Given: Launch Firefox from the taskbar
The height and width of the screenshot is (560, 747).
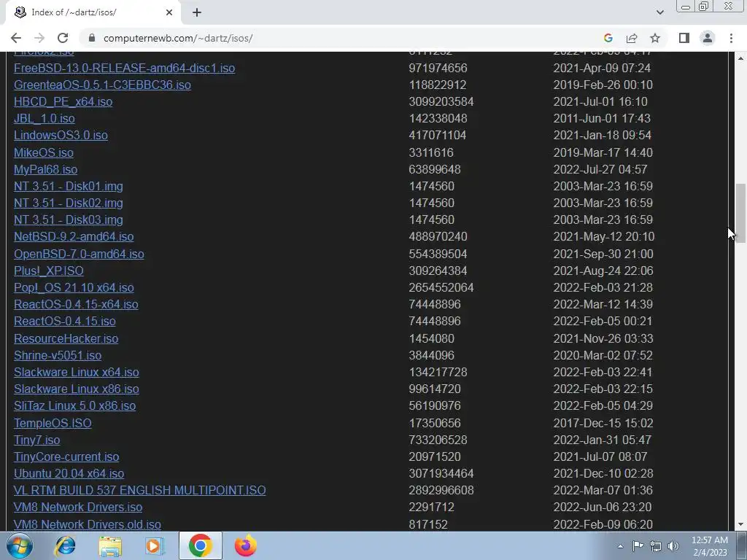Looking at the screenshot, I should tap(245, 545).
